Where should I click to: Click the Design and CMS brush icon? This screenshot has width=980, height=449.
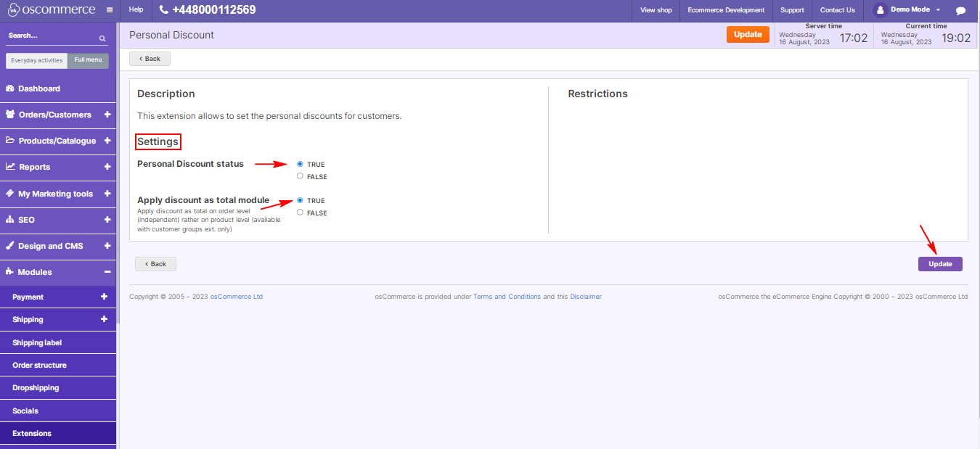(x=10, y=246)
